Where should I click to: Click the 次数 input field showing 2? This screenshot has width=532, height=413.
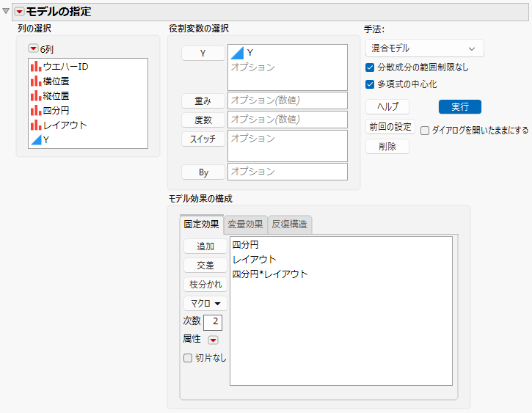[213, 322]
